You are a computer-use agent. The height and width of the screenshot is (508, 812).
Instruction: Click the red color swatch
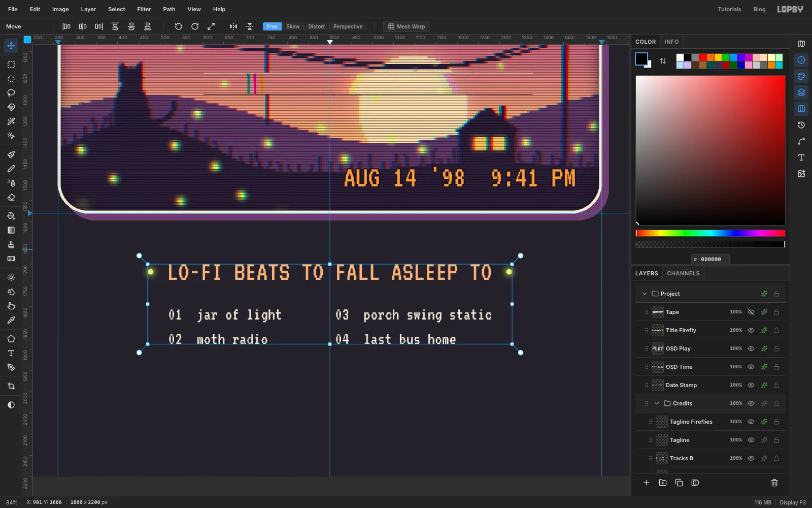[703, 57]
